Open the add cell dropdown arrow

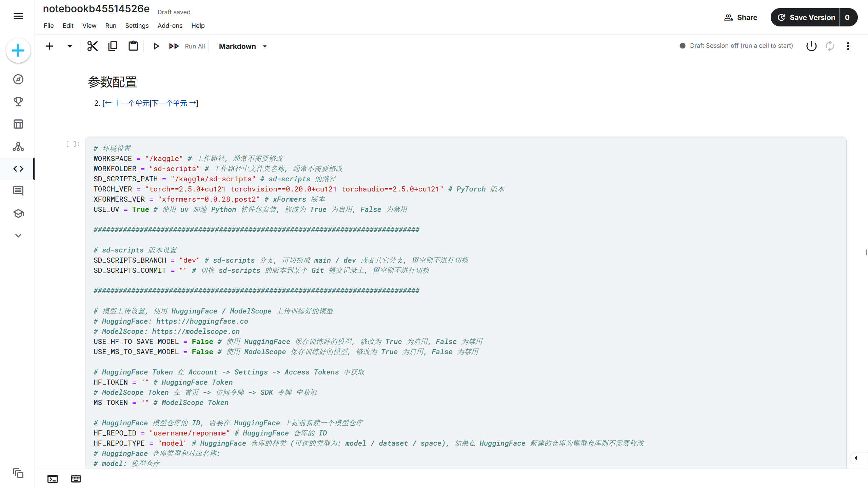point(70,46)
